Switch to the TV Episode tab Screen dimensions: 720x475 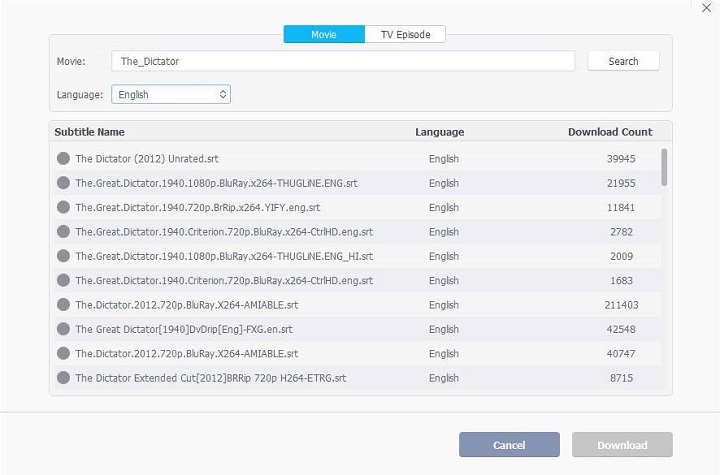coord(405,34)
